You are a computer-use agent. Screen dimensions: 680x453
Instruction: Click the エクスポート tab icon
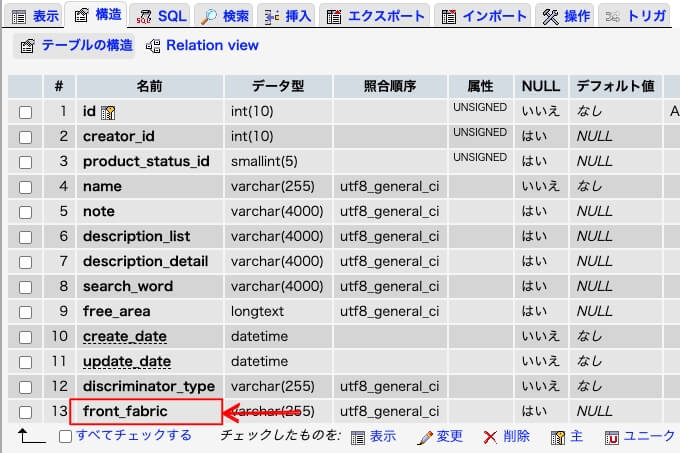click(334, 17)
